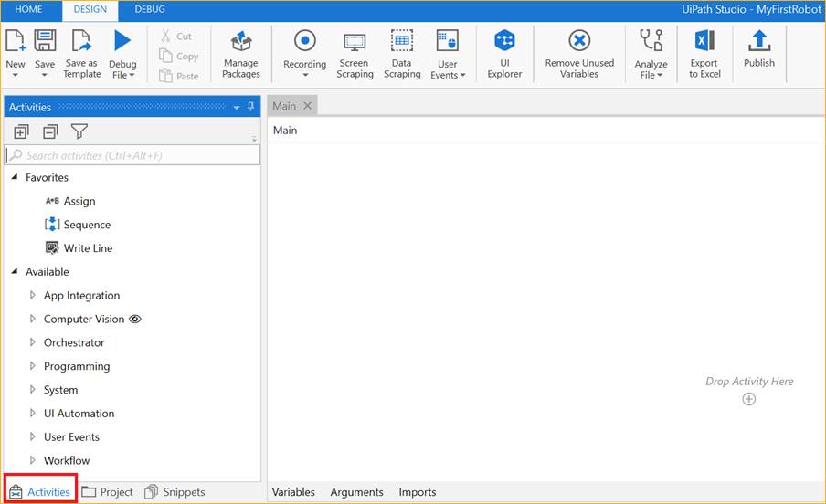Expand Workflow category

tap(33, 460)
